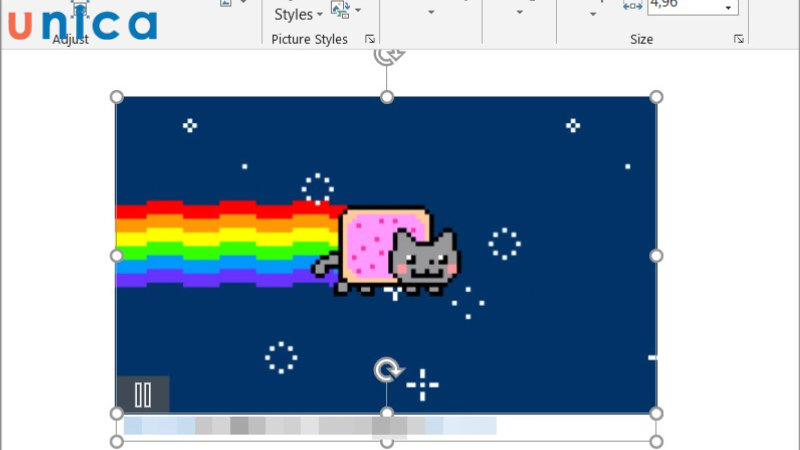The width and height of the screenshot is (800, 450).
Task: Click the picture's top-center sizing handle
Action: (x=387, y=97)
